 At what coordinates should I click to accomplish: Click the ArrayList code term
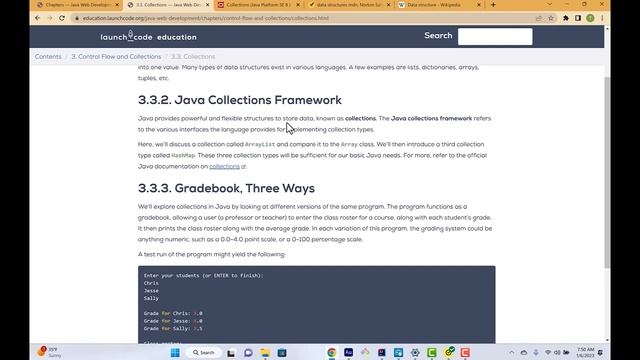pos(260,144)
